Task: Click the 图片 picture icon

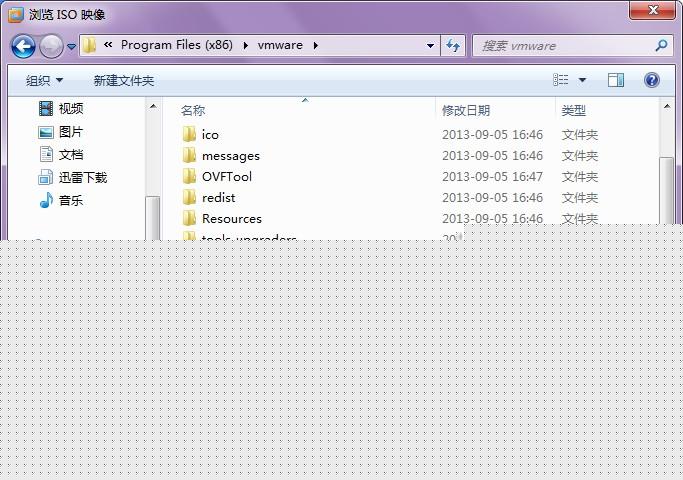Action: tap(46, 132)
